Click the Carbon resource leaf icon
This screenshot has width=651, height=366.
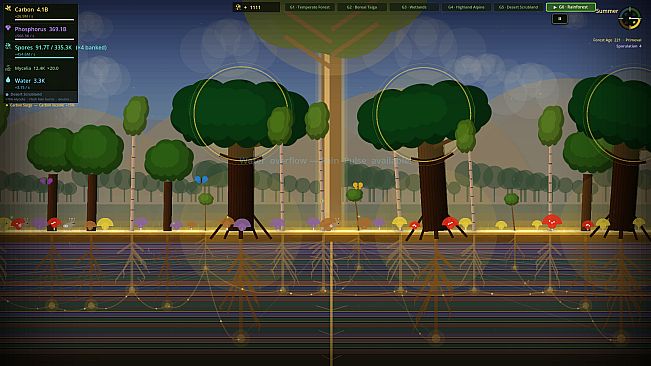[8, 8]
